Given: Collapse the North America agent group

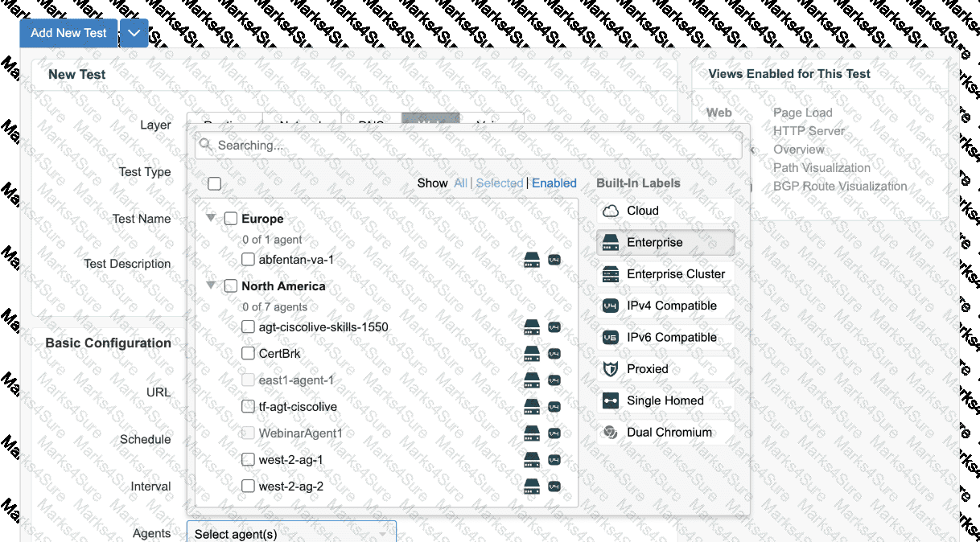Looking at the screenshot, I should tap(211, 285).
